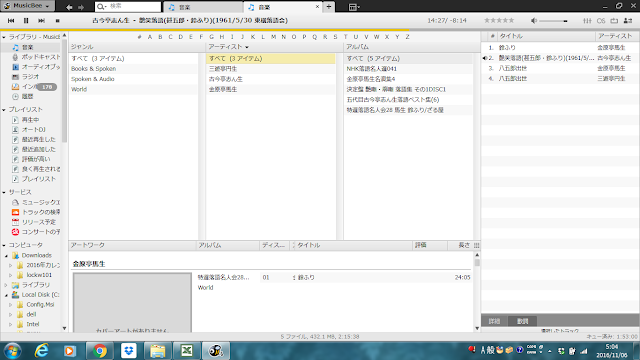Jump to letter A in the index
This screenshot has width=640, height=360.
[150, 37]
